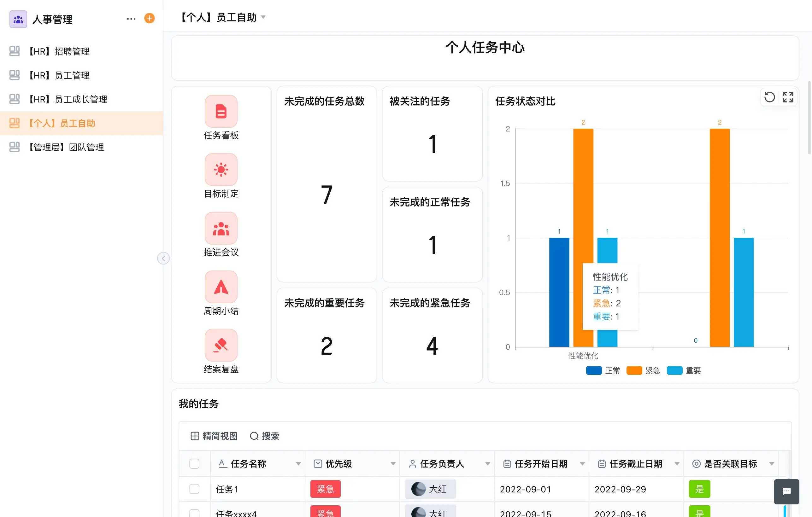Open the 推进会议 people icon shortcut
Screen dimensions: 812x517
click(x=221, y=228)
